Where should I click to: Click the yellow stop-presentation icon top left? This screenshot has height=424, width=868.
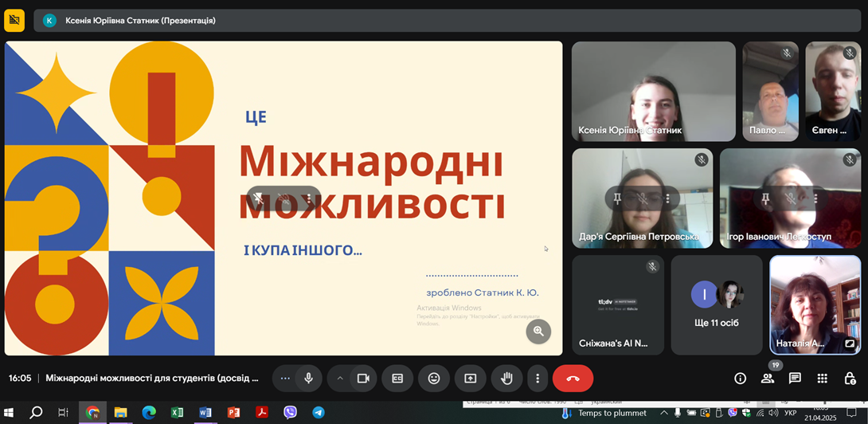(x=14, y=21)
